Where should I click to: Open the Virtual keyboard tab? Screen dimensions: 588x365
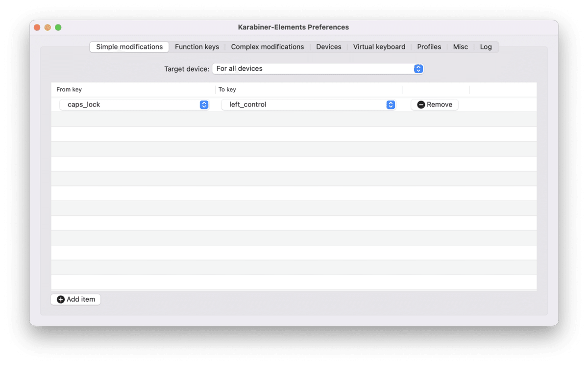point(379,47)
